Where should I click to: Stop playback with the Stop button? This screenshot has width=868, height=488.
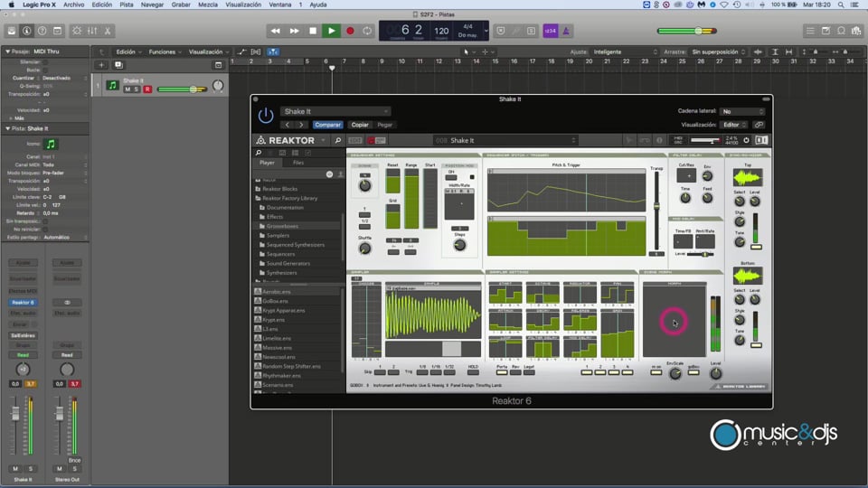pyautogui.click(x=313, y=31)
